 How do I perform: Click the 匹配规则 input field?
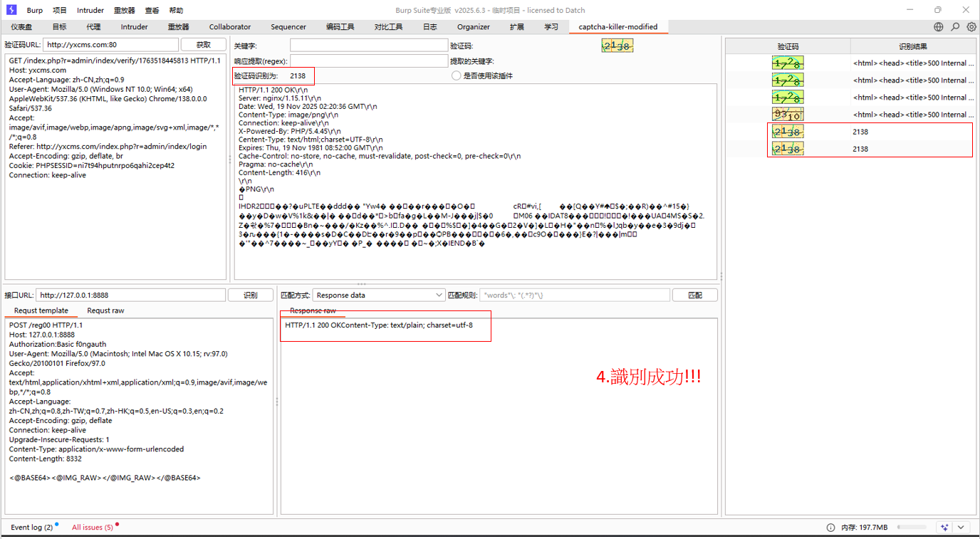pos(575,295)
